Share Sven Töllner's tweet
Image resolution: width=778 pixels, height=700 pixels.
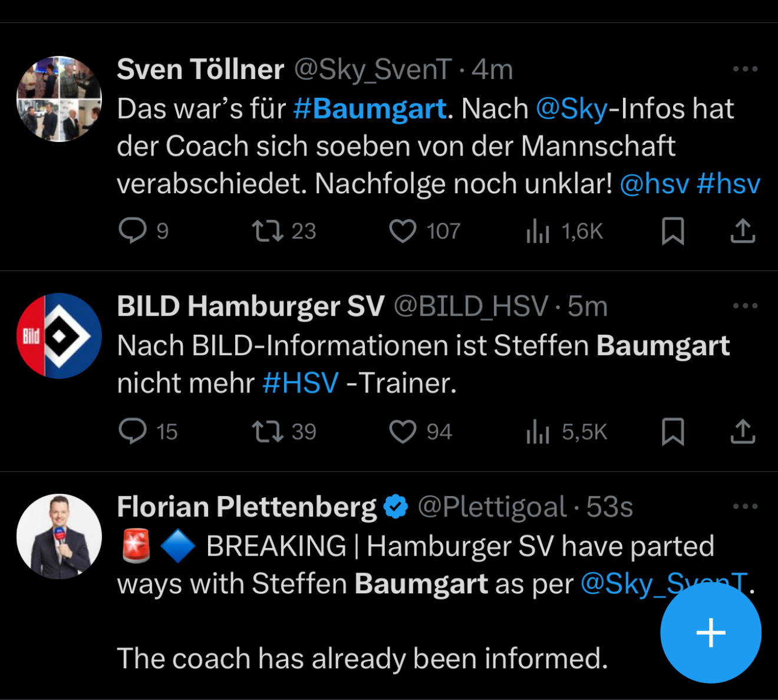743,230
